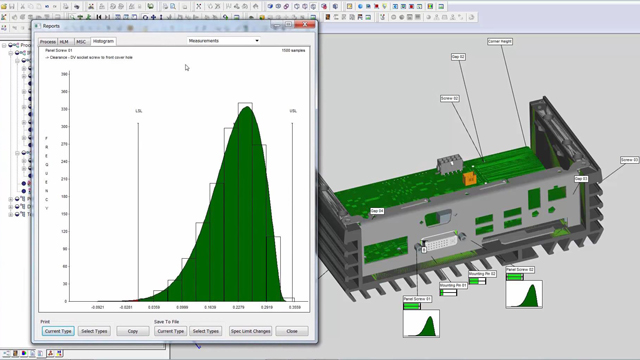Click the open folder icon in toolbar

pos(4,7)
